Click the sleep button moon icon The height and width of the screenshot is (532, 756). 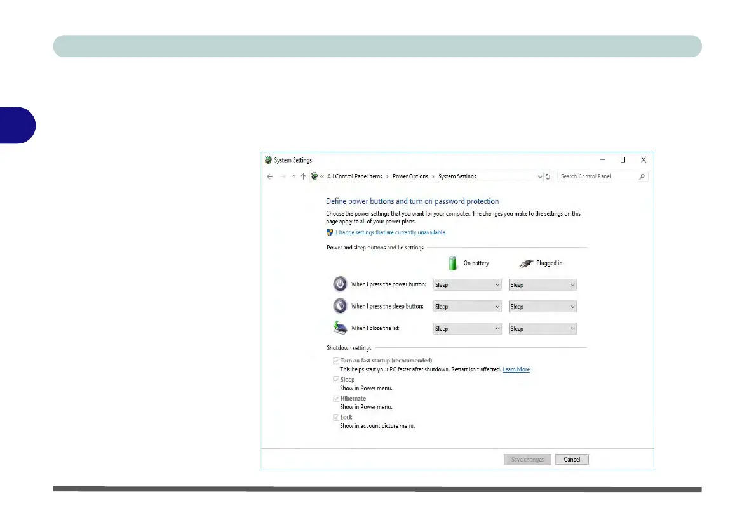point(340,306)
